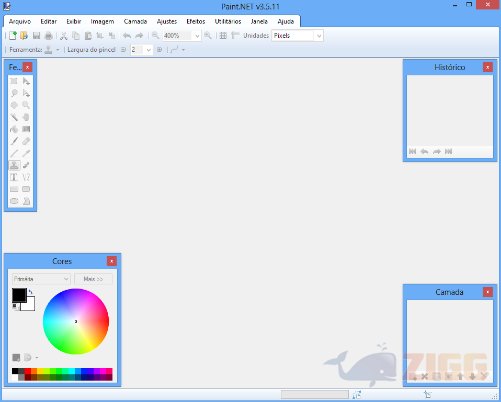Click the black primary color swatch
Viewport: 501px width, 402px height.
point(18,294)
